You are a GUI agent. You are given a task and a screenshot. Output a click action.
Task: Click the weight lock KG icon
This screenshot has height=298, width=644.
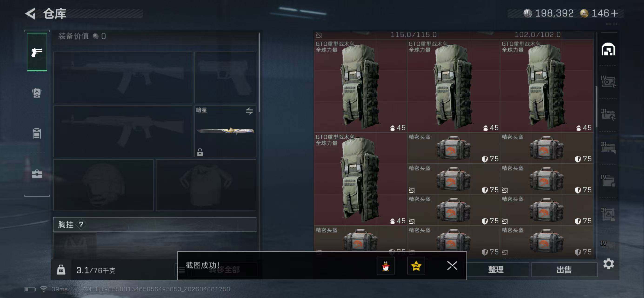click(x=61, y=270)
